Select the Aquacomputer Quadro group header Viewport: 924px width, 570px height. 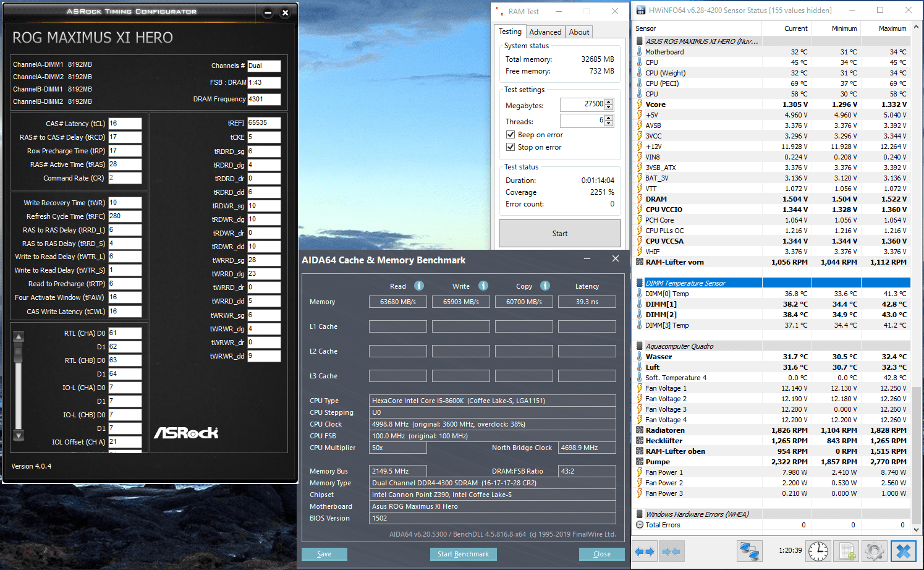tap(772, 346)
